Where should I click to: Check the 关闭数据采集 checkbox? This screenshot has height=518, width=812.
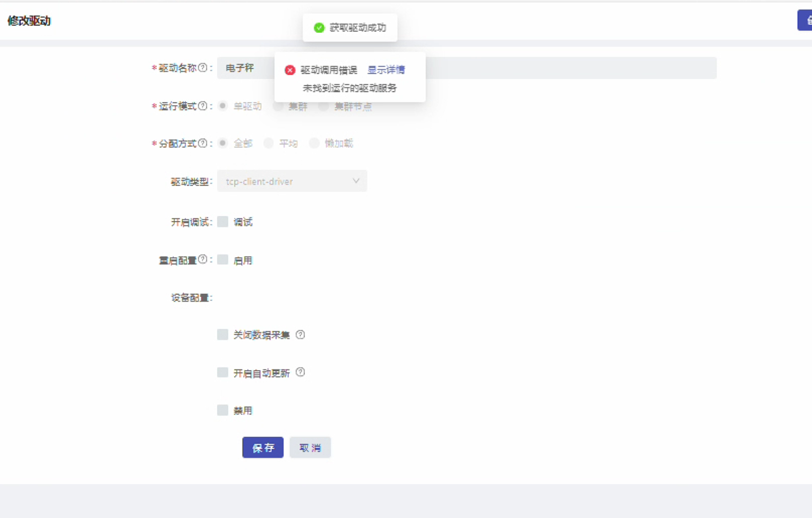[222, 335]
